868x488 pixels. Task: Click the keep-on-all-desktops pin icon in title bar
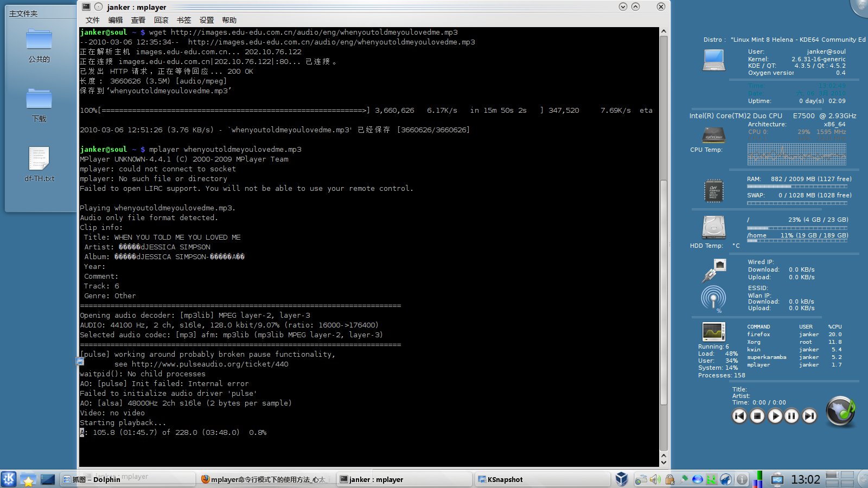98,7
